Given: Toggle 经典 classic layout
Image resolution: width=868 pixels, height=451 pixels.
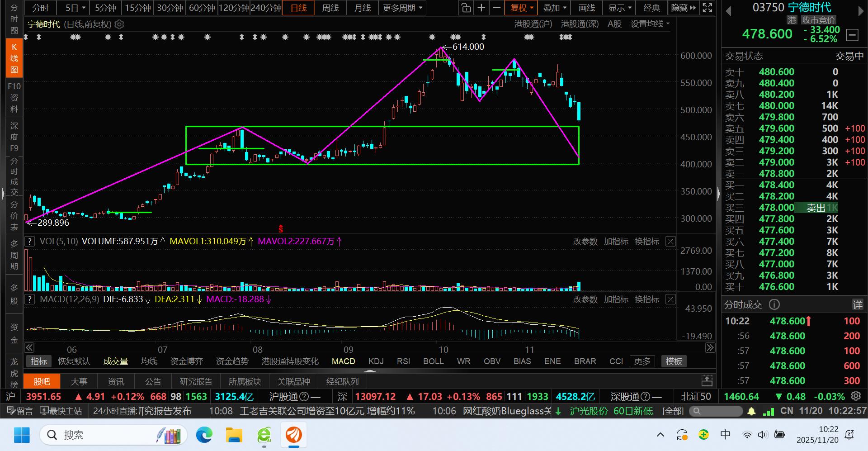Looking at the screenshot, I should [651, 8].
